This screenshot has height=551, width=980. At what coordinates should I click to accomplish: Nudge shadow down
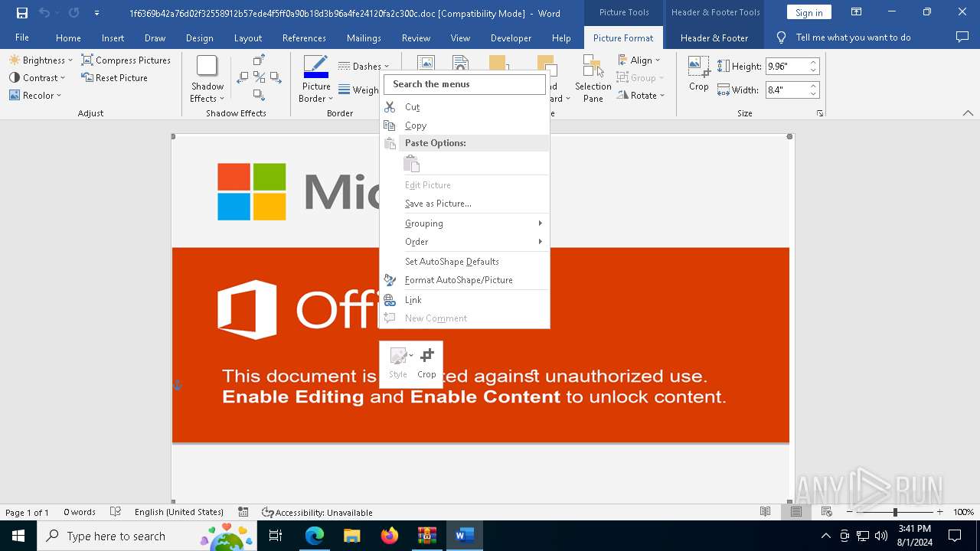coord(259,95)
